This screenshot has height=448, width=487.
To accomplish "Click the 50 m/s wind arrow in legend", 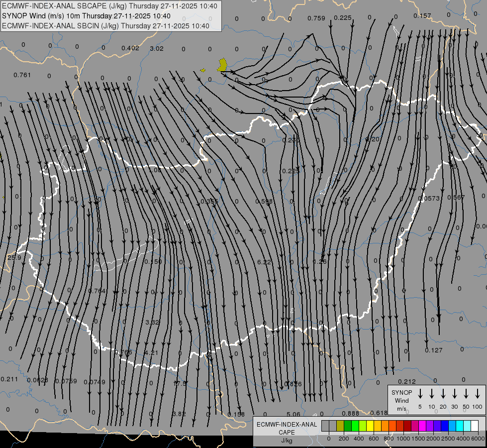I will (466, 394).
